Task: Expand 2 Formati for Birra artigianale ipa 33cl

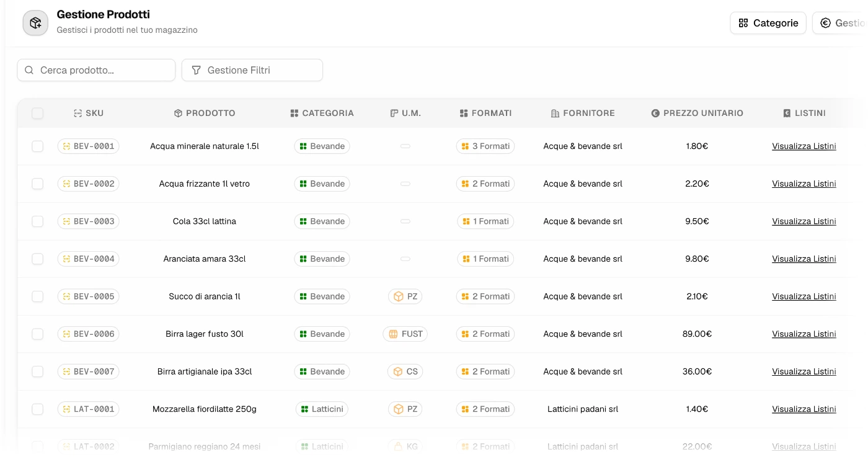Action: coord(485,371)
